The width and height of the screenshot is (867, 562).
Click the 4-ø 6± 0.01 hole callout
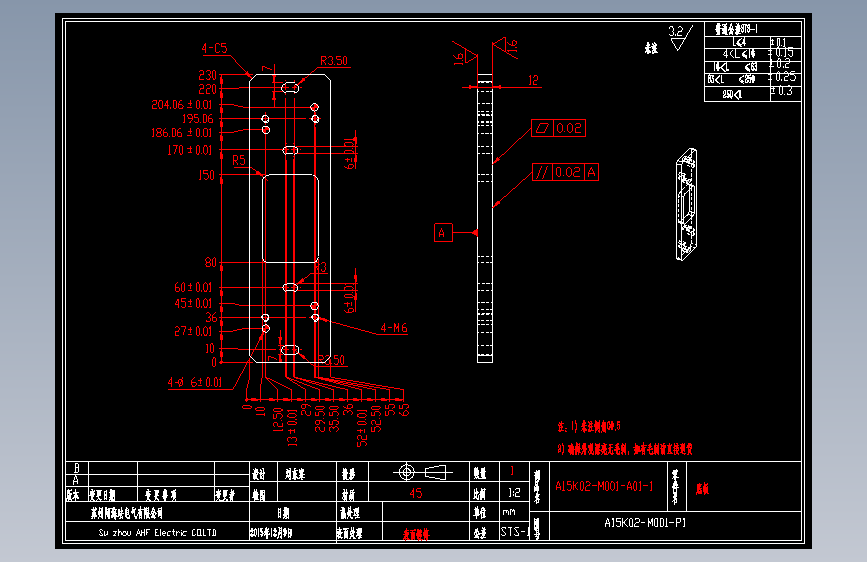[195, 382]
